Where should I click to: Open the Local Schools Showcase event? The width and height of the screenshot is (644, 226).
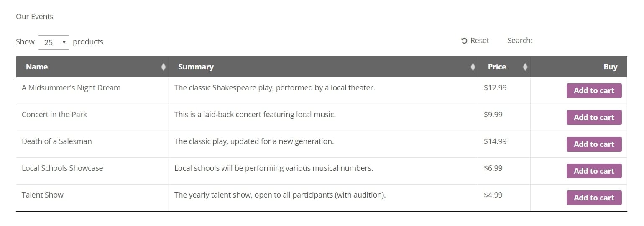click(62, 168)
